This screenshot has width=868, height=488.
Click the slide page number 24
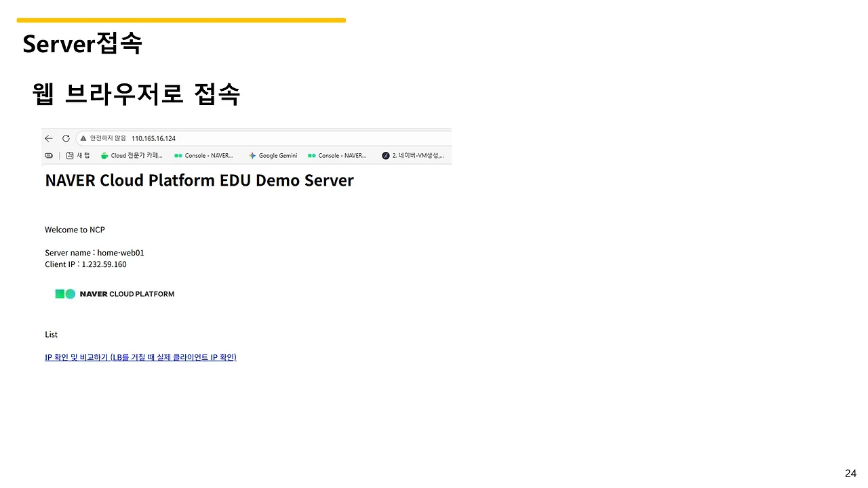pos(850,474)
